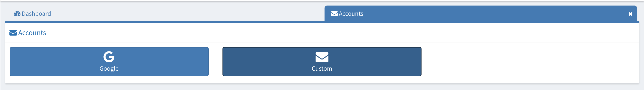Choose the Google account label
The width and height of the screenshot is (644, 90).
[x=109, y=69]
